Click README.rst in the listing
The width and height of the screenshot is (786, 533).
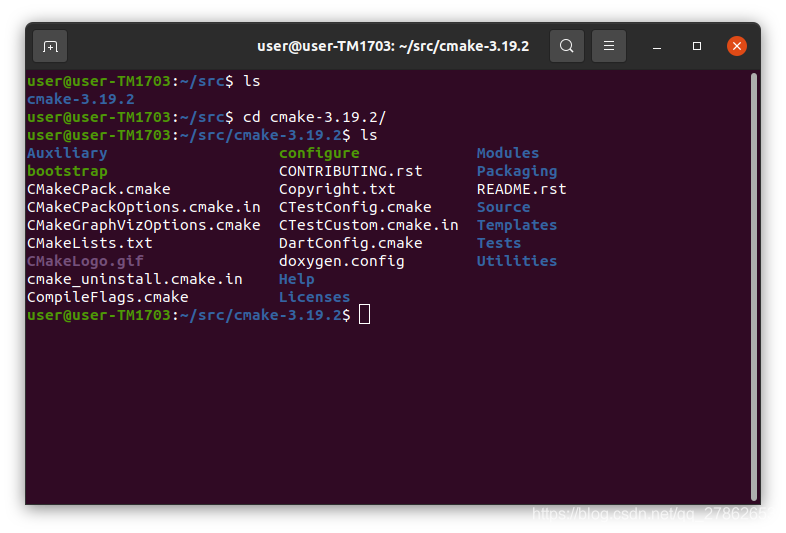pos(521,189)
